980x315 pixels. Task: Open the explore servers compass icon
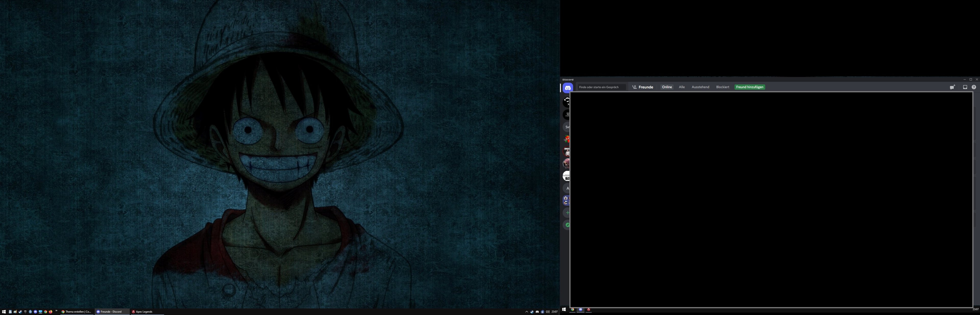click(x=568, y=225)
